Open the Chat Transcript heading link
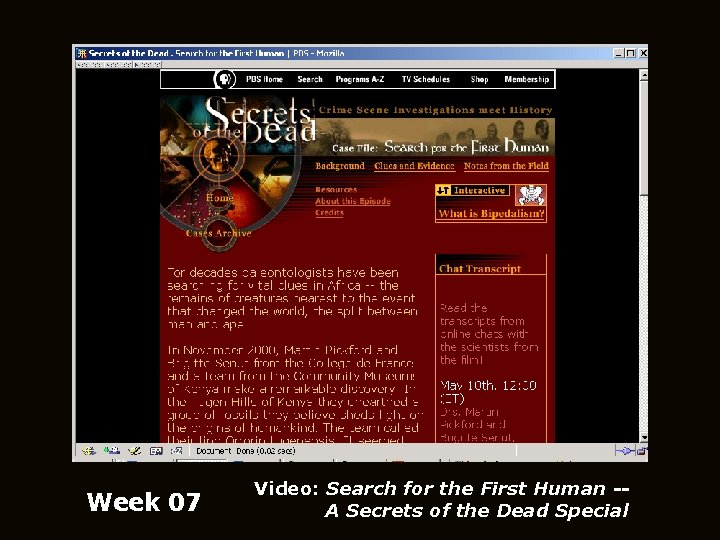Image resolution: width=720 pixels, height=540 pixels. click(x=480, y=269)
